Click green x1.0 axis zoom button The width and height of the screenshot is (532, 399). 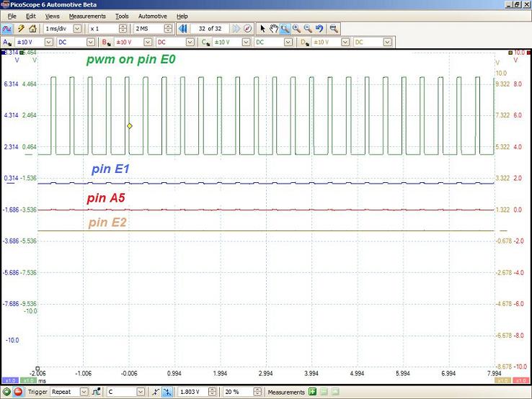[x=29, y=381]
